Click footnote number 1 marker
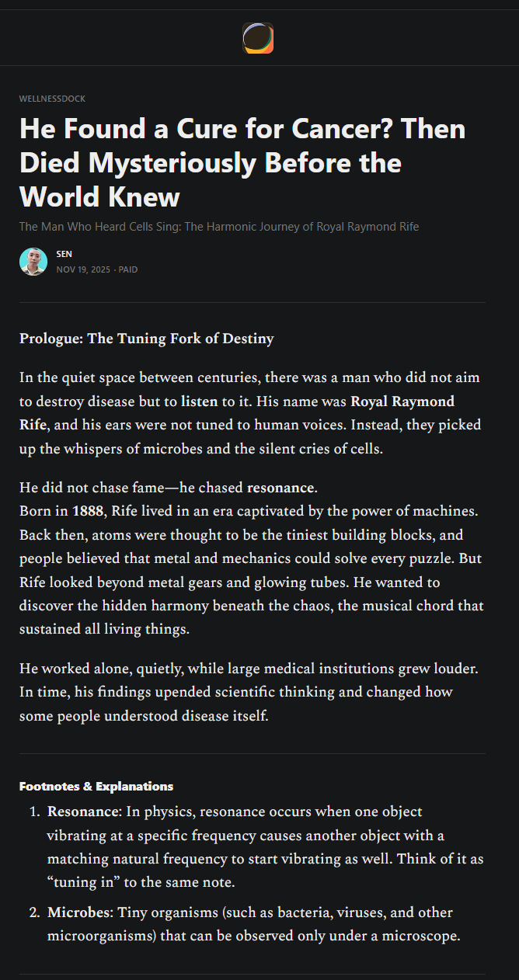Screen dimensions: 519x980 (34, 811)
